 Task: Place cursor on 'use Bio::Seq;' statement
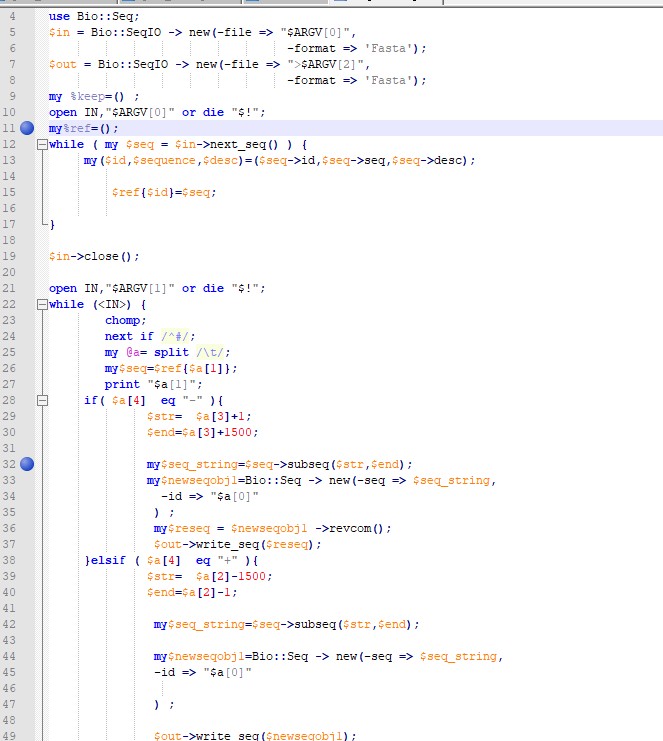[95, 16]
